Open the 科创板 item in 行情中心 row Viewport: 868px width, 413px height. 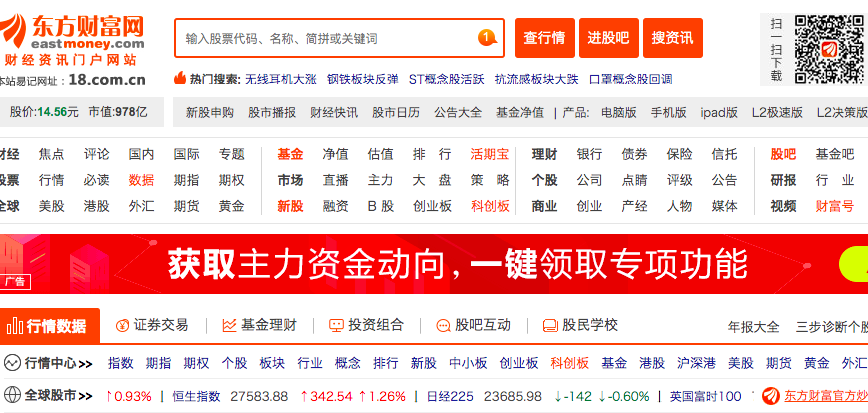[569, 362]
